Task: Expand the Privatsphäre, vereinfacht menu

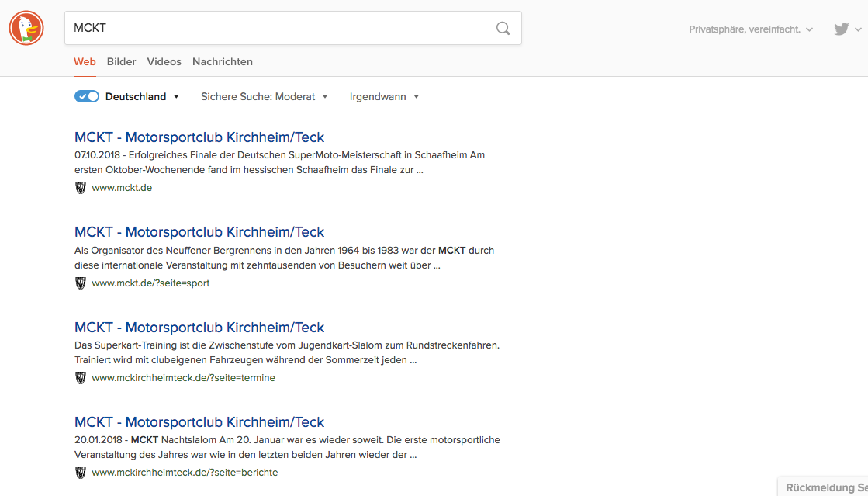Action: point(751,29)
